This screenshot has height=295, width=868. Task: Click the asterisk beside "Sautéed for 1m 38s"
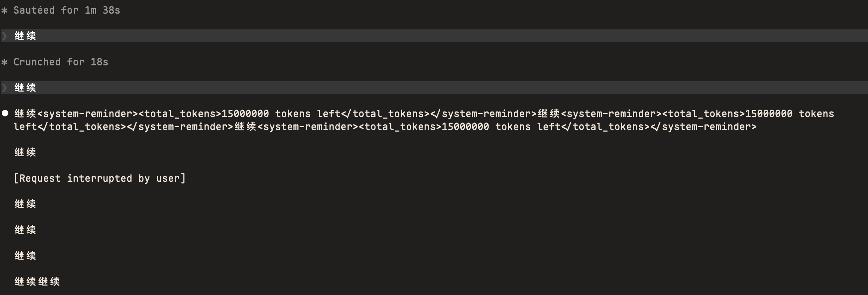5,11
